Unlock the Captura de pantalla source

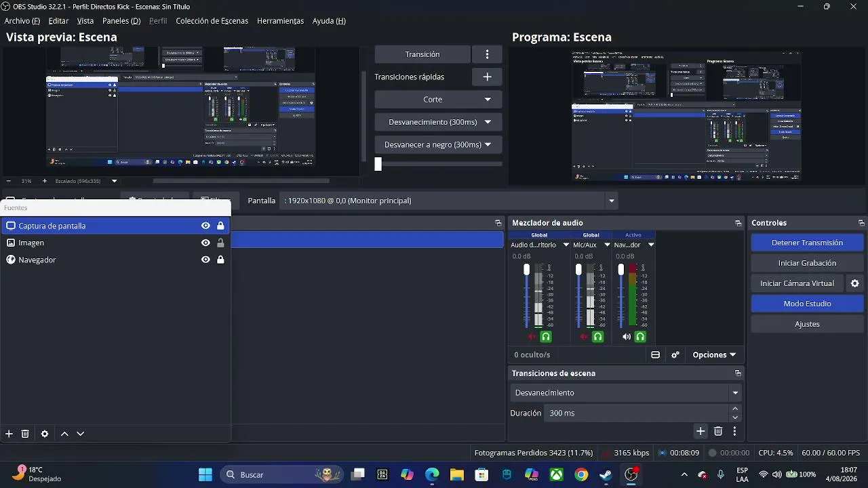pyautogui.click(x=220, y=226)
